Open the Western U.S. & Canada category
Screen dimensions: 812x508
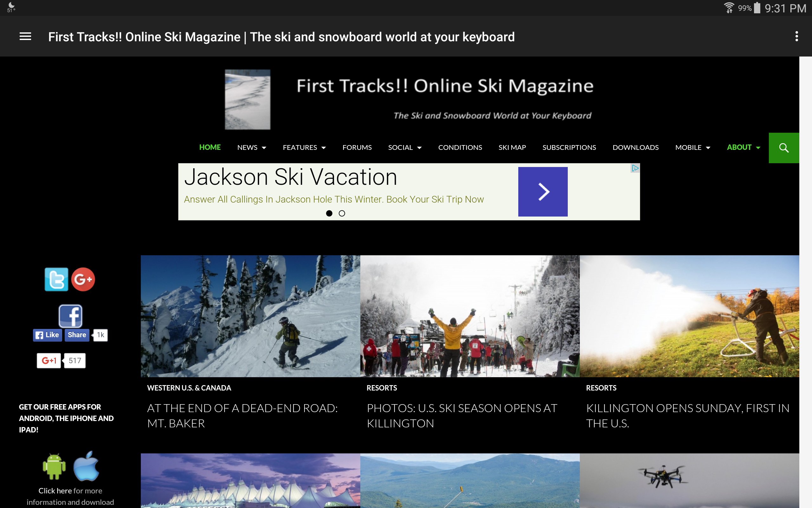[x=189, y=388]
